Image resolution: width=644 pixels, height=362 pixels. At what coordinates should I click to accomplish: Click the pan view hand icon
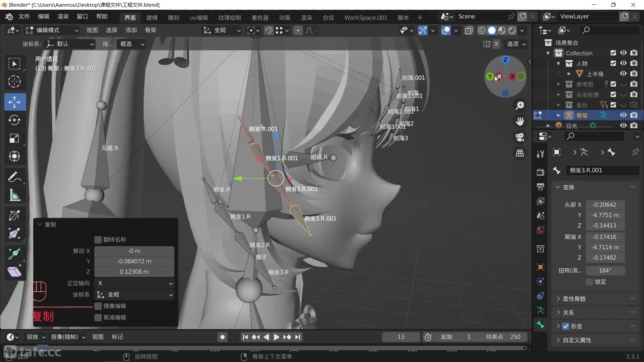click(520, 121)
